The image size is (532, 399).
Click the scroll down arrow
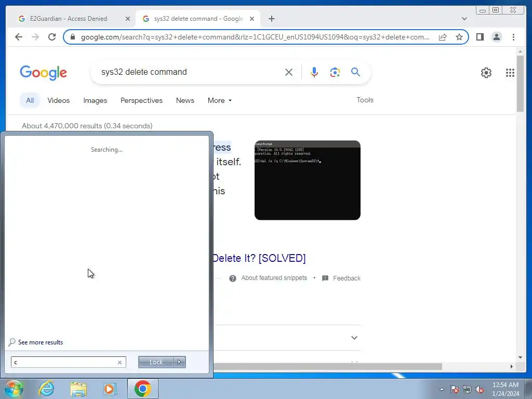520,357
